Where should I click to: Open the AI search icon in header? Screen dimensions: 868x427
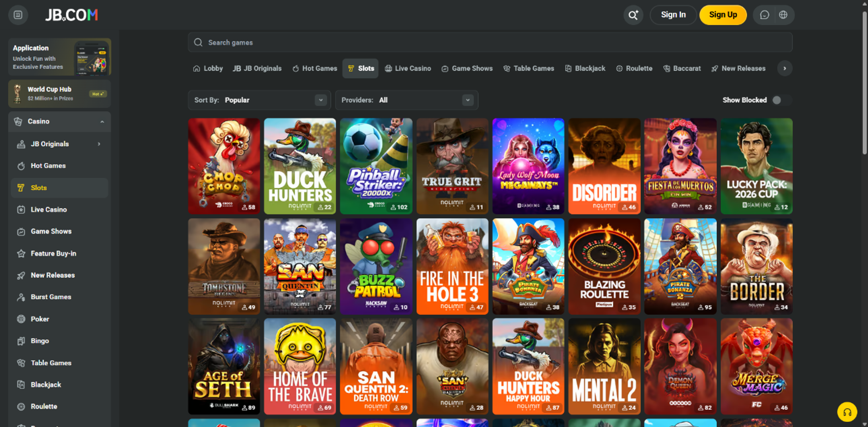coord(633,15)
